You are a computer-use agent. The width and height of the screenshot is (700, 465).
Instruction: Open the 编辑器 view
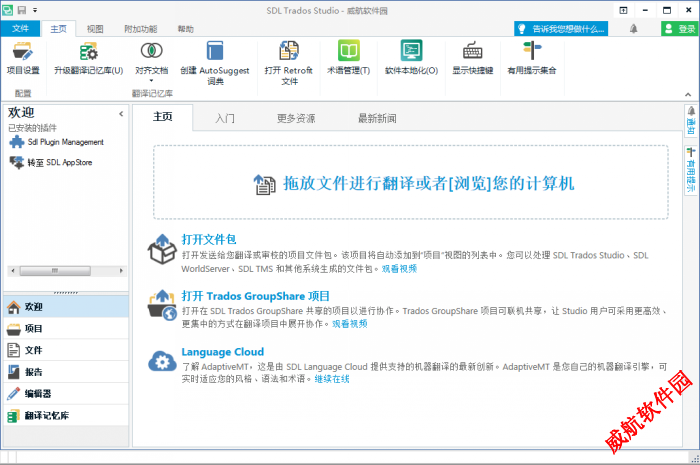[66, 394]
